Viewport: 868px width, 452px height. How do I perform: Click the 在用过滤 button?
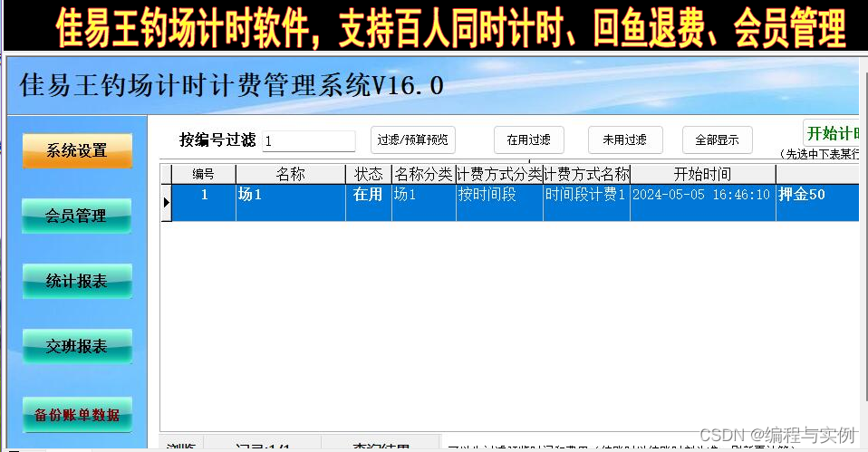pos(528,140)
